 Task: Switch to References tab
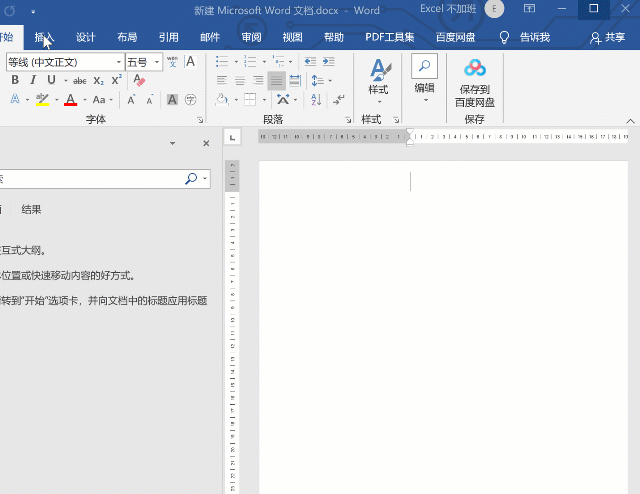pyautogui.click(x=169, y=37)
